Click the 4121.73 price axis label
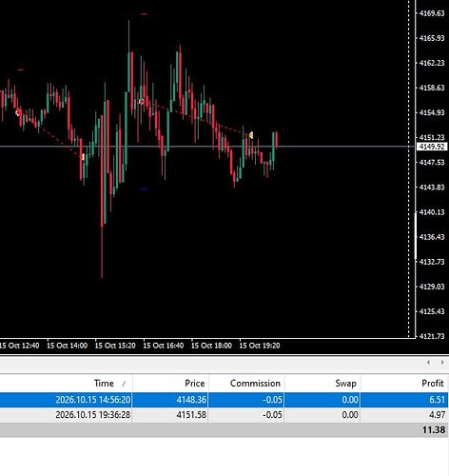Viewport: 449px width, 476px height. tap(432, 336)
